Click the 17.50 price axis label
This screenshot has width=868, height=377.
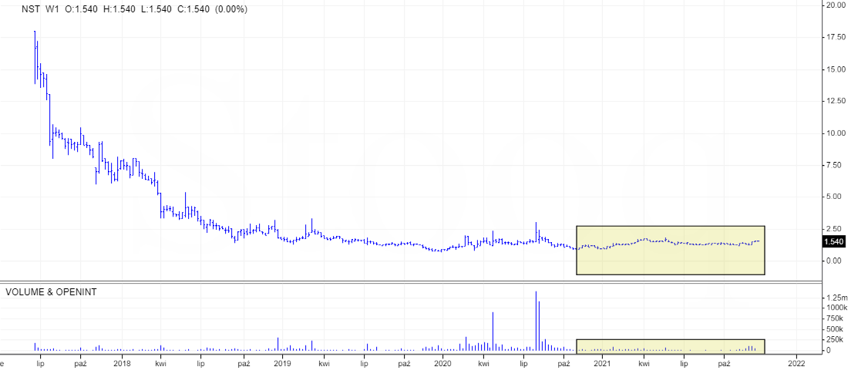(x=836, y=37)
